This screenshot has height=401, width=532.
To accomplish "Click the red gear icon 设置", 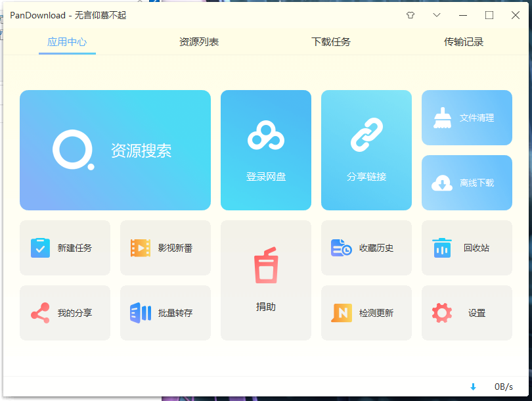I will click(x=442, y=313).
